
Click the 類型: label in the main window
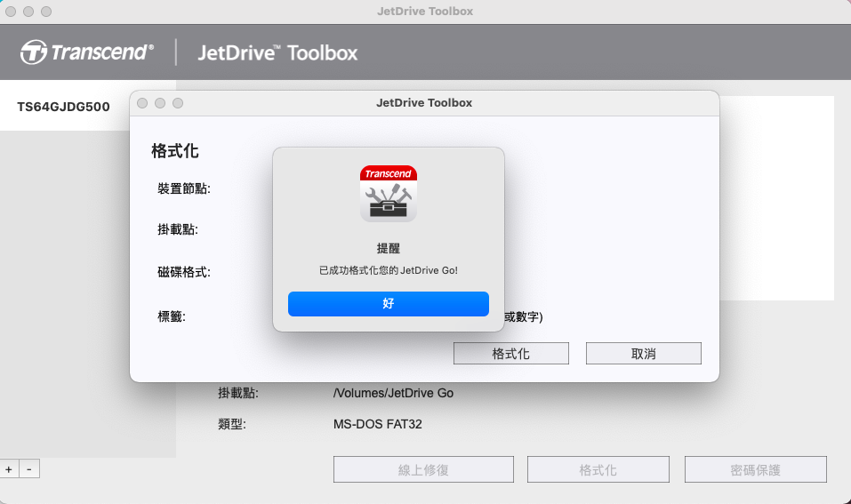[232, 424]
